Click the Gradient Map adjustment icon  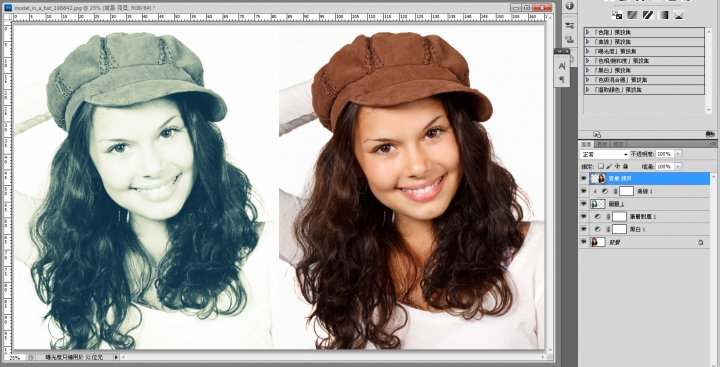[664, 15]
